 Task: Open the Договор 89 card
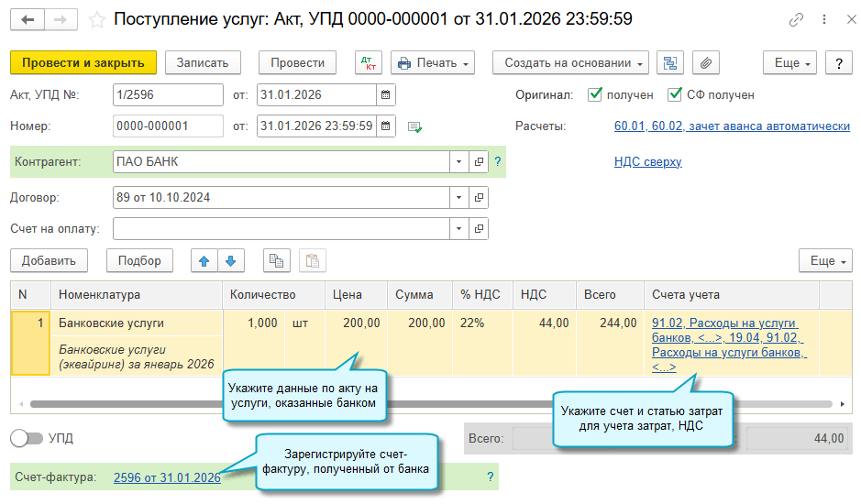tap(479, 198)
